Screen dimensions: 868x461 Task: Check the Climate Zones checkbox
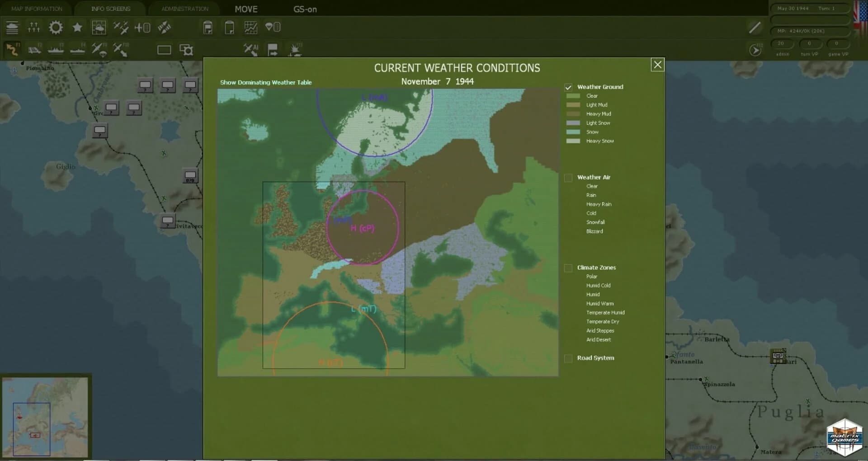point(569,268)
